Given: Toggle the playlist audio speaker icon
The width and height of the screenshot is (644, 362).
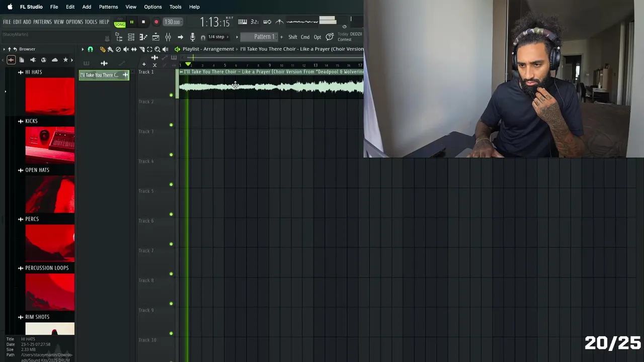Looking at the screenshot, I should 177,49.
